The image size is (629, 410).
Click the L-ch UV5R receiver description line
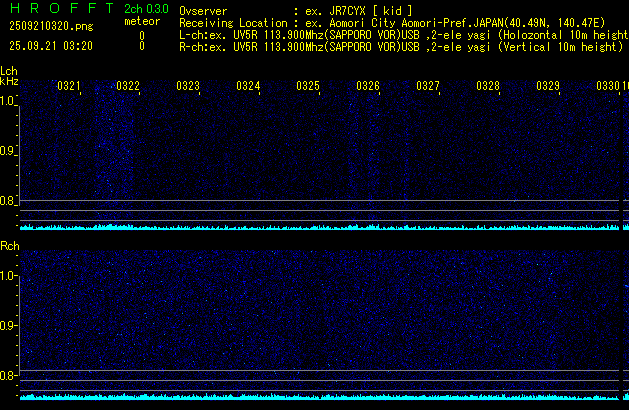[400, 34]
